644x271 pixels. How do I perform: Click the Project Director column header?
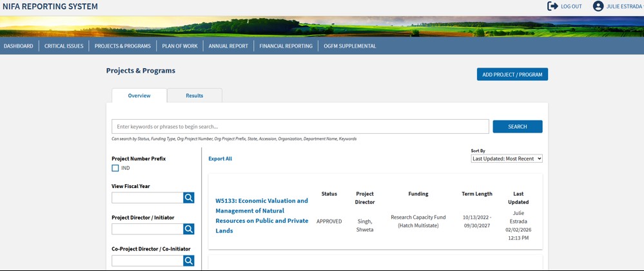[365, 198]
